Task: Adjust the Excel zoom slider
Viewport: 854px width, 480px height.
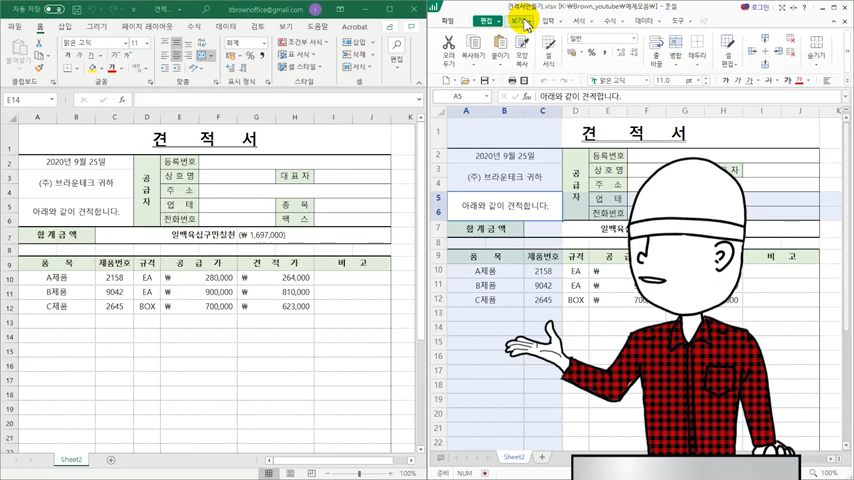Action: [359, 473]
